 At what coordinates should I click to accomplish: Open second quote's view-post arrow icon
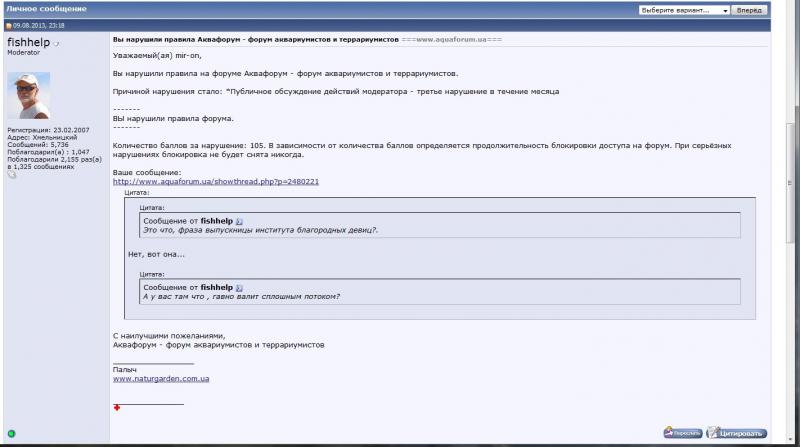coord(239,287)
